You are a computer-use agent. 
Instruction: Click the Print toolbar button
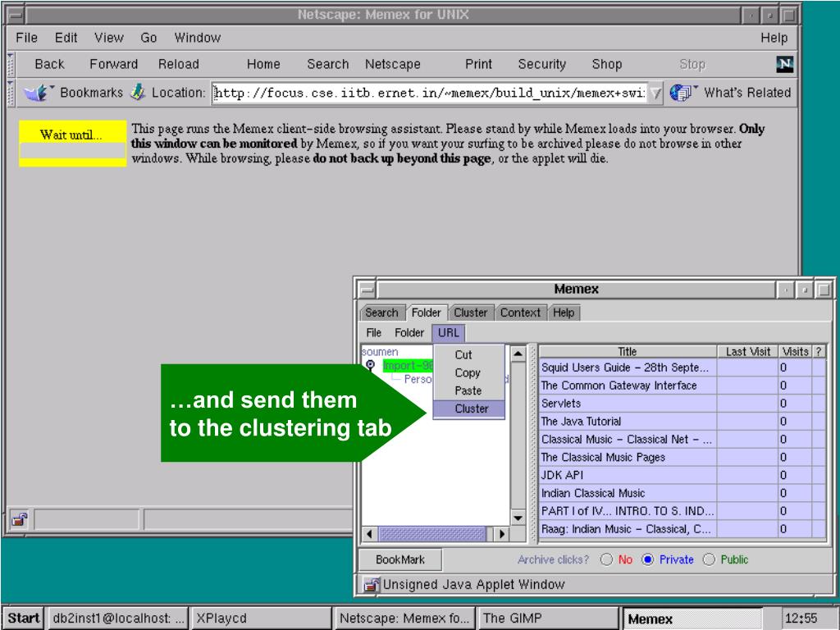[x=478, y=64]
